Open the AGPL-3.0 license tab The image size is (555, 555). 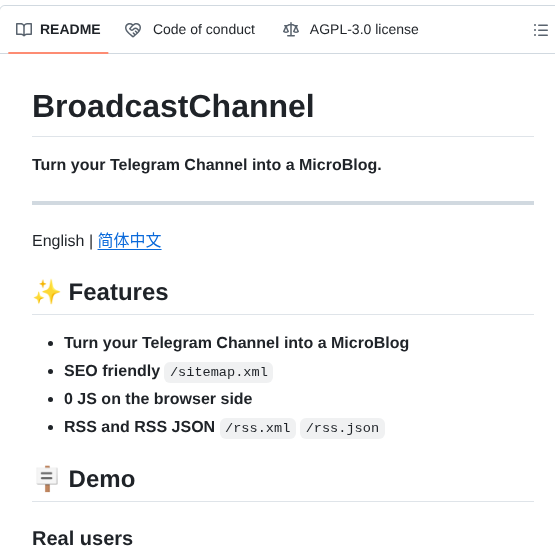click(x=350, y=29)
